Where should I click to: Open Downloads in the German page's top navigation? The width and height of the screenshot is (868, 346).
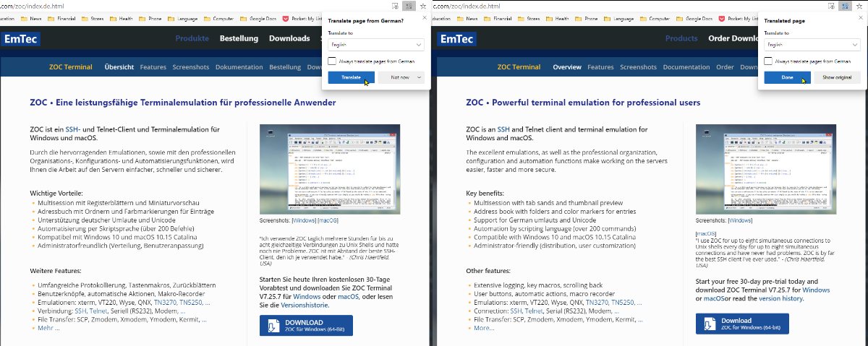point(289,38)
